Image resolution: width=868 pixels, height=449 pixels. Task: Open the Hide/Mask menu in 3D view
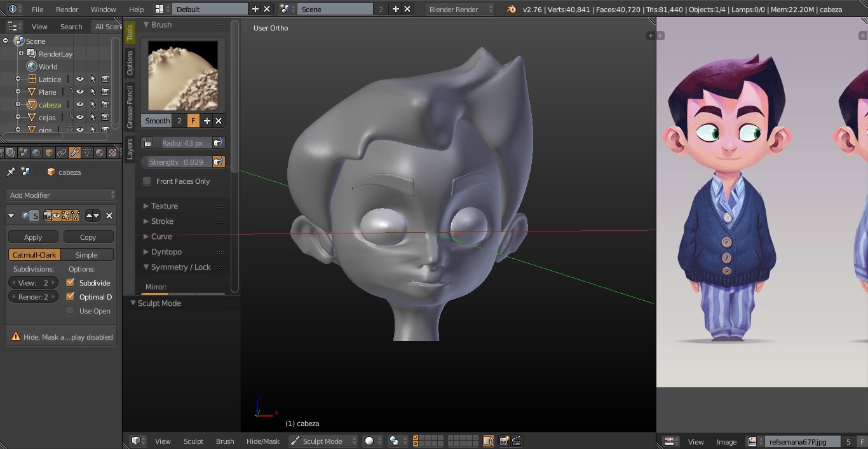tap(262, 441)
